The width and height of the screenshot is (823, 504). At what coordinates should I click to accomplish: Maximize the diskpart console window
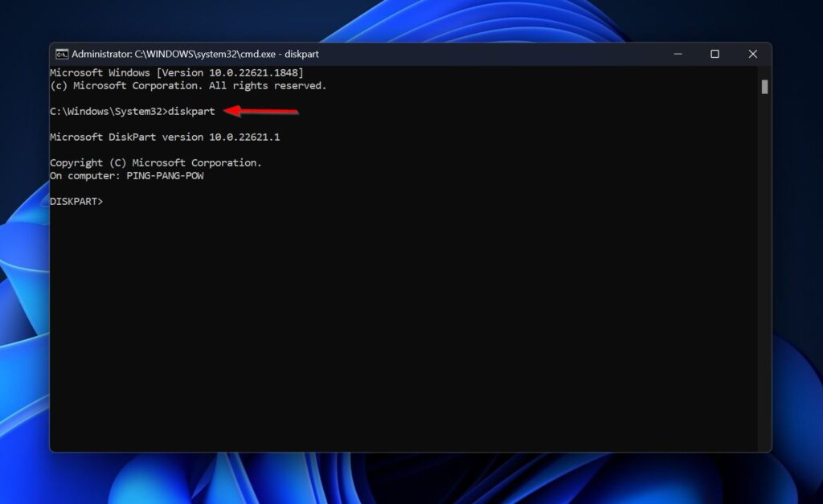(714, 54)
